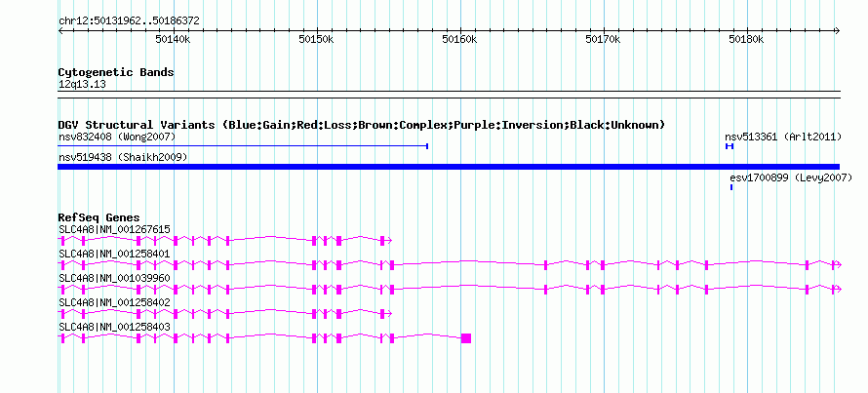Select the thin blue nsv832408 gain bar
Image resolution: width=868 pixels, height=393 pixels.
click(x=243, y=146)
